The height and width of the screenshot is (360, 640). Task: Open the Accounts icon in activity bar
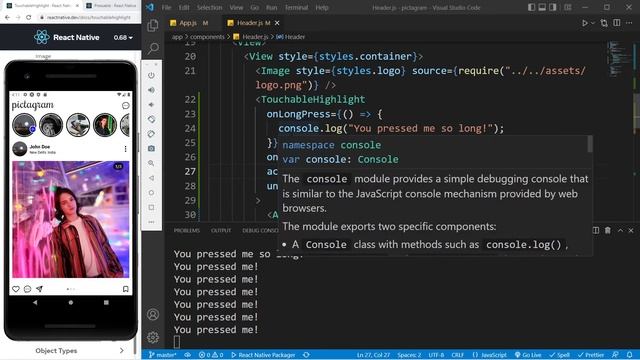(153, 314)
